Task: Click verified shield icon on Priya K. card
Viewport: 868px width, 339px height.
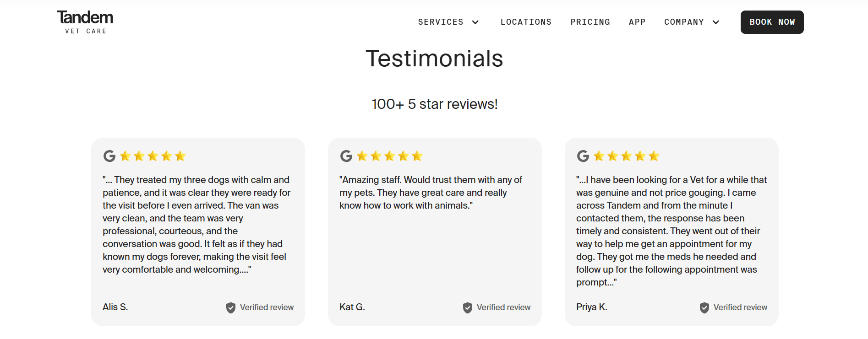Action: (704, 308)
